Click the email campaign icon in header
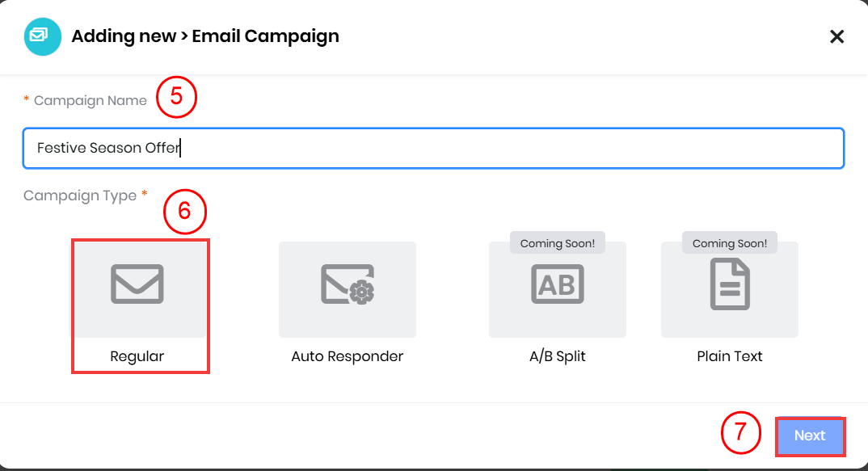 click(43, 36)
